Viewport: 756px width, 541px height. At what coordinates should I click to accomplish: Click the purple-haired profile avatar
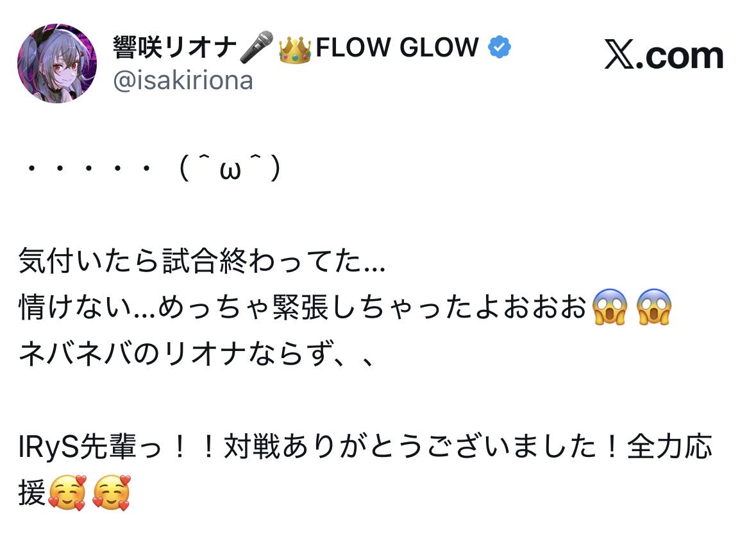point(57,64)
